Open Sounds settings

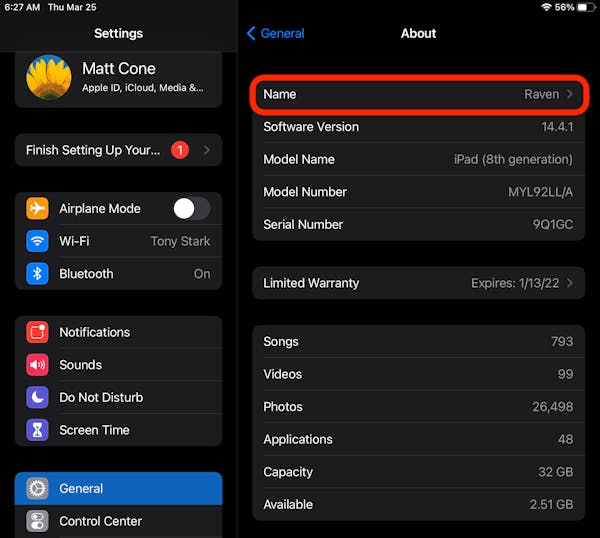119,365
